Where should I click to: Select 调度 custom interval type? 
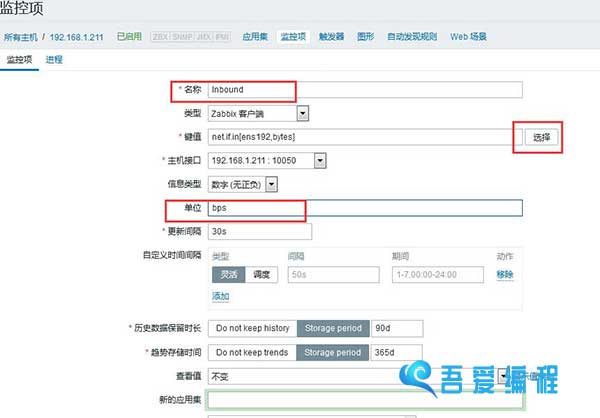(x=261, y=274)
